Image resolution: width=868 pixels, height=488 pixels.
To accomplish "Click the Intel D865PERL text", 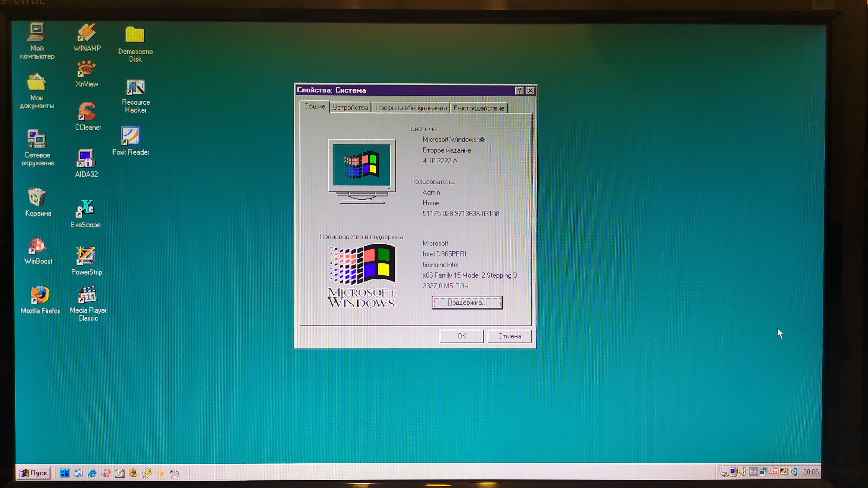I will (445, 254).
